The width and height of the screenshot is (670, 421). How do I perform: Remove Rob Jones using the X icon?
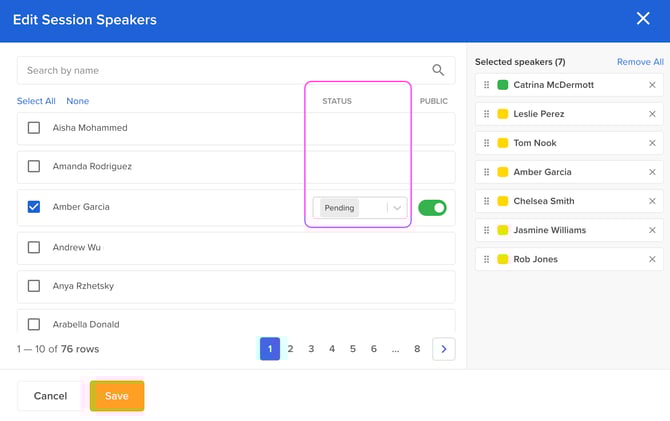click(x=652, y=259)
